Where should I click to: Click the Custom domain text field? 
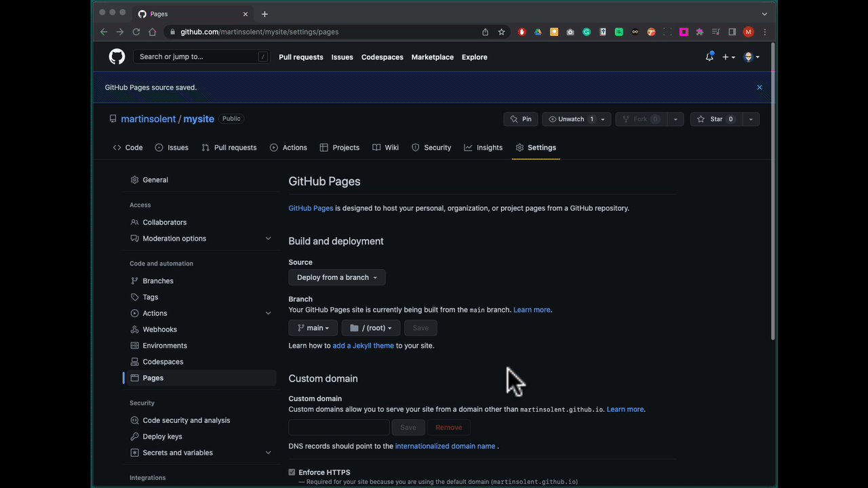[339, 428]
